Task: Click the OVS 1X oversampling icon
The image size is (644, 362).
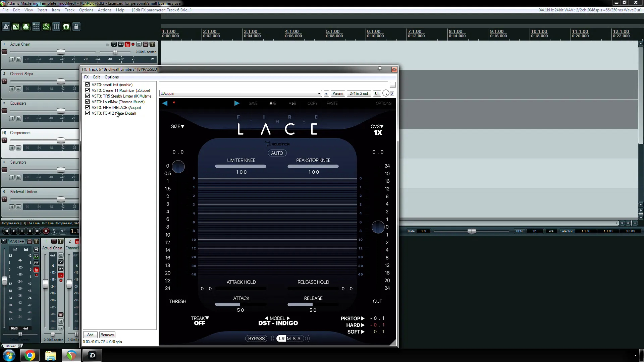Action: 377,129
